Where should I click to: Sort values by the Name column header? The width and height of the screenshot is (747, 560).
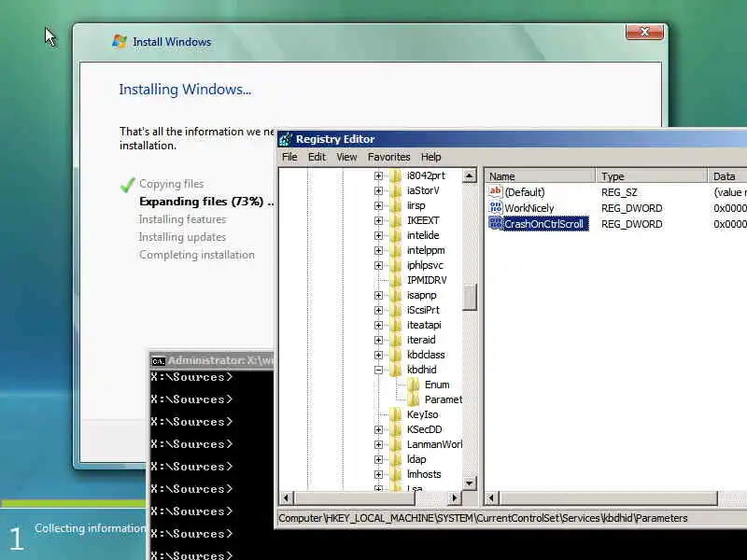pyautogui.click(x=541, y=176)
